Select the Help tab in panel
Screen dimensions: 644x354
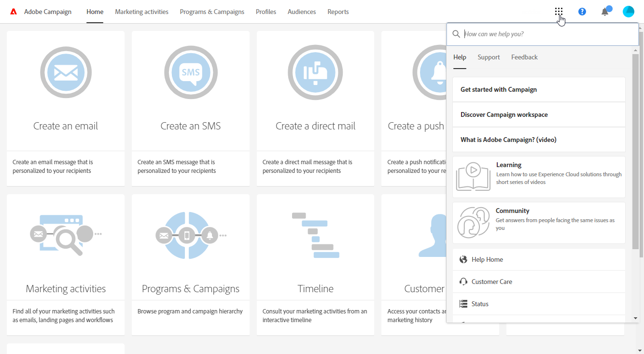click(460, 57)
